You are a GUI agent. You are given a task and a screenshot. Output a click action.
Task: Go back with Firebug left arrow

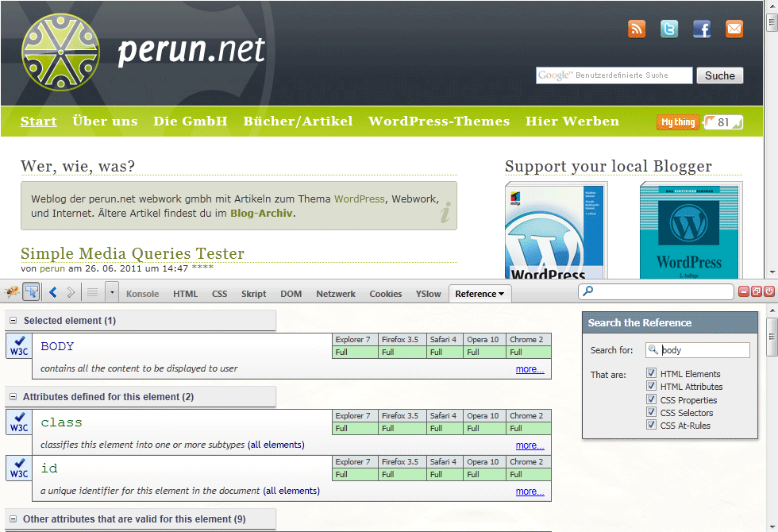pyautogui.click(x=53, y=292)
